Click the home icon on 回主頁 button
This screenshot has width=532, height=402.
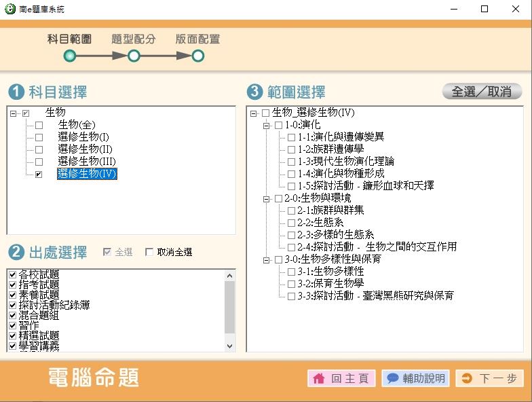pyautogui.click(x=319, y=378)
